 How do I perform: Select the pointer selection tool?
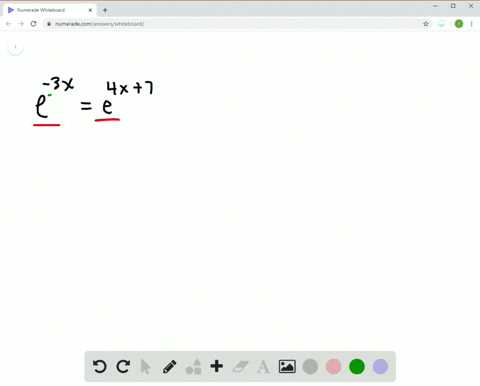click(145, 367)
